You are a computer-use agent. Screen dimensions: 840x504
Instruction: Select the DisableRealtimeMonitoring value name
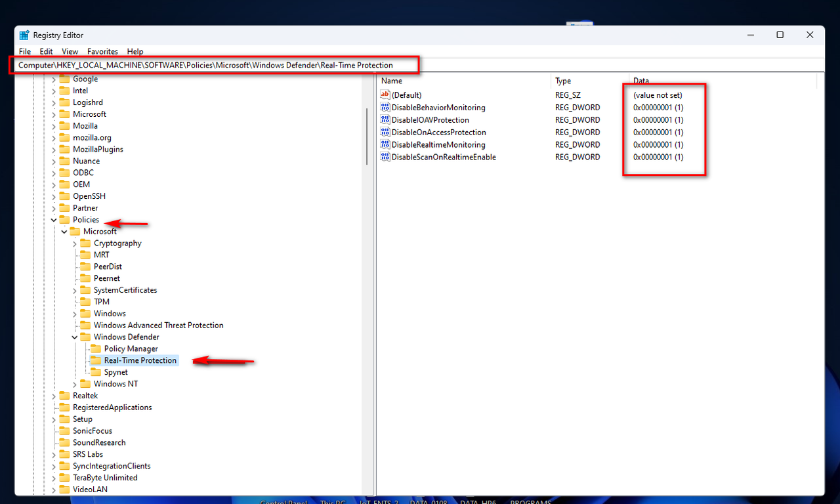tap(438, 145)
